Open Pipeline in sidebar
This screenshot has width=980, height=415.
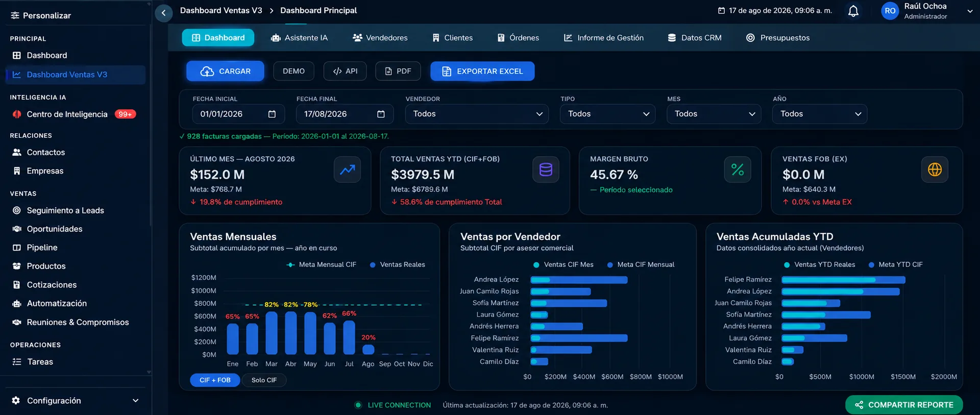75,248
